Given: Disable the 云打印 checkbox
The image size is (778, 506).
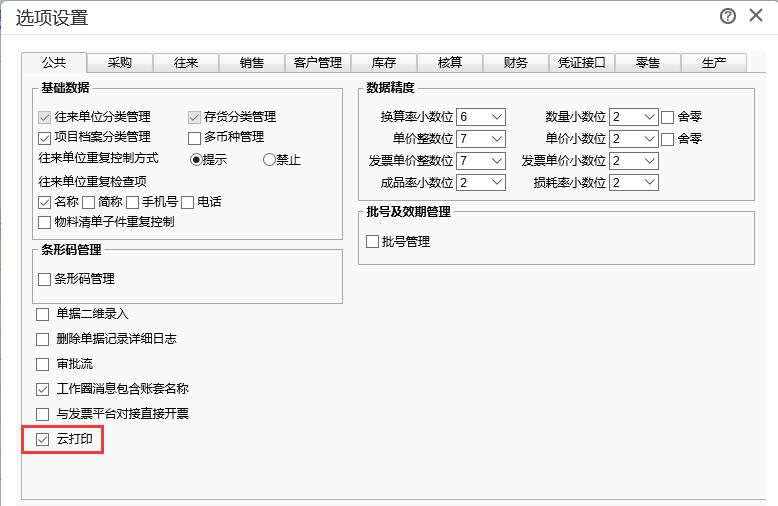Looking at the screenshot, I should [43, 439].
